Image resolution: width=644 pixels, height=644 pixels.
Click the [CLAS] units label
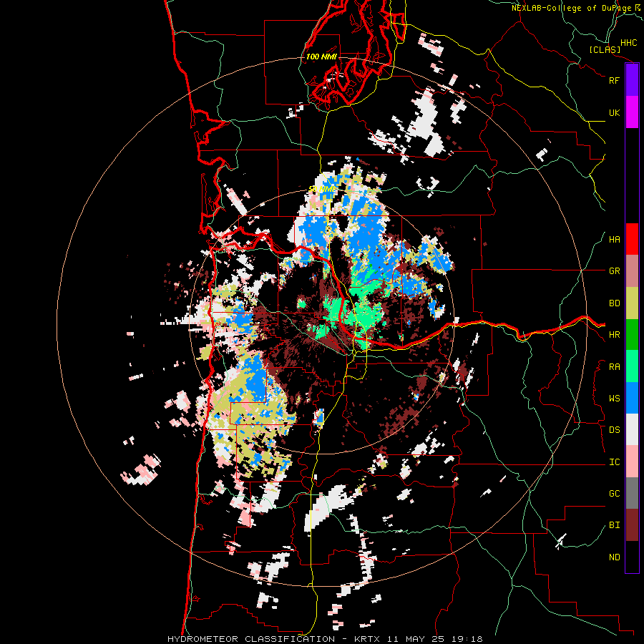(x=605, y=49)
